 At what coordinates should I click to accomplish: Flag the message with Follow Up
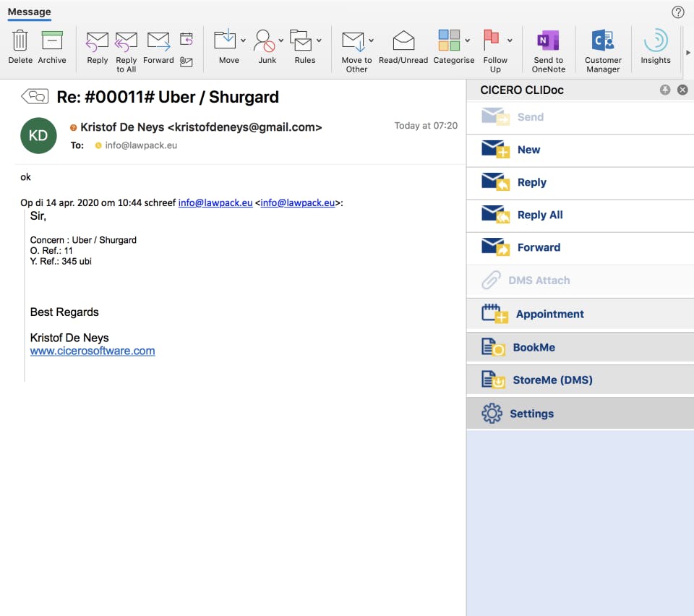pos(492,40)
